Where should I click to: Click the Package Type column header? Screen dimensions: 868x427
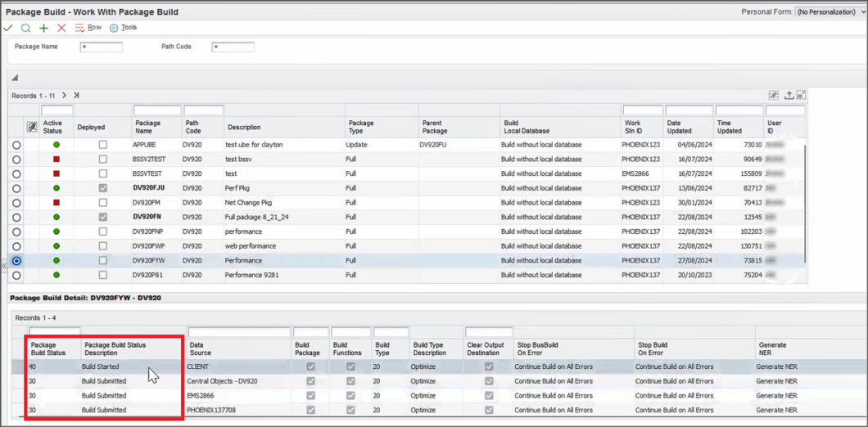pyautogui.click(x=361, y=128)
